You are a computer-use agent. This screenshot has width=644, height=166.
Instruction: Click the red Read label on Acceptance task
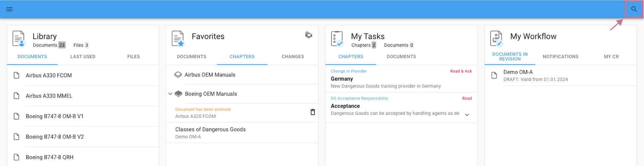(x=467, y=98)
